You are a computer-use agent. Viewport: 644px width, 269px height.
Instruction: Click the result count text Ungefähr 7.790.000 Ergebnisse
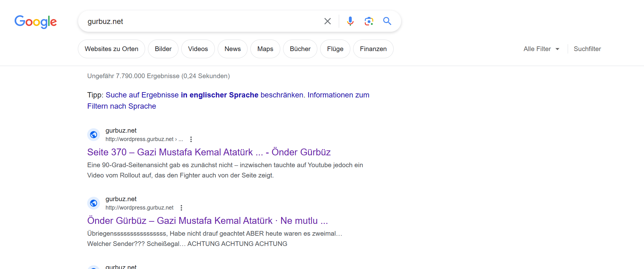tap(159, 76)
